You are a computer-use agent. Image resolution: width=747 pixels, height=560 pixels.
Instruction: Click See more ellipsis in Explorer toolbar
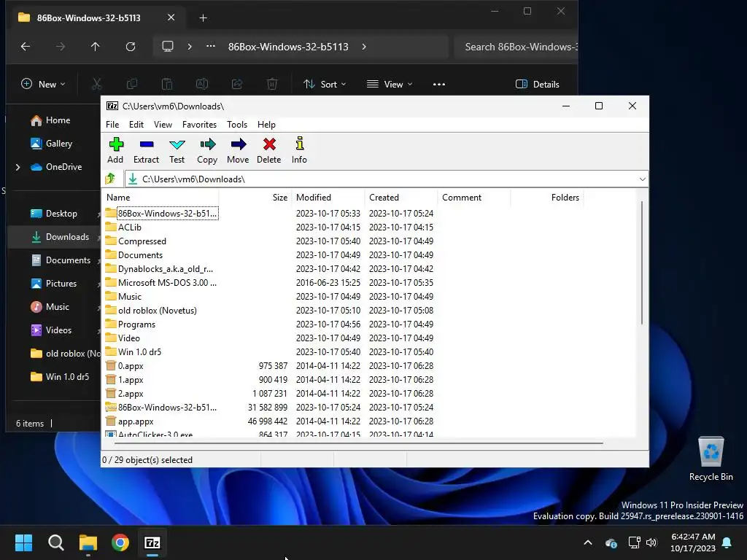coord(438,85)
